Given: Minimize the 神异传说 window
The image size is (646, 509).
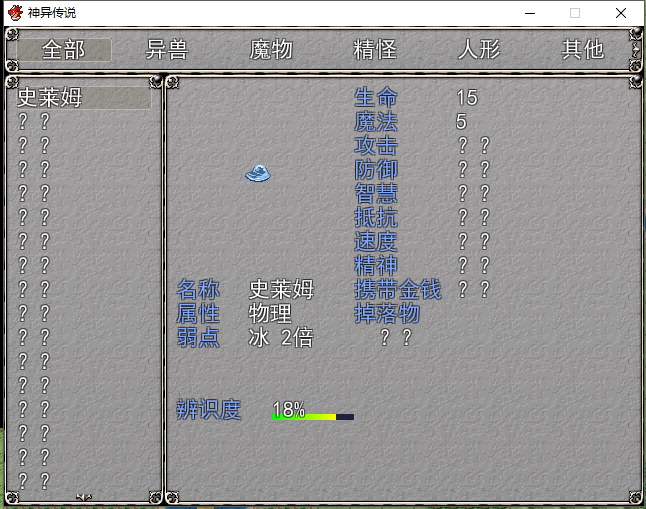Looking at the screenshot, I should 530,13.
